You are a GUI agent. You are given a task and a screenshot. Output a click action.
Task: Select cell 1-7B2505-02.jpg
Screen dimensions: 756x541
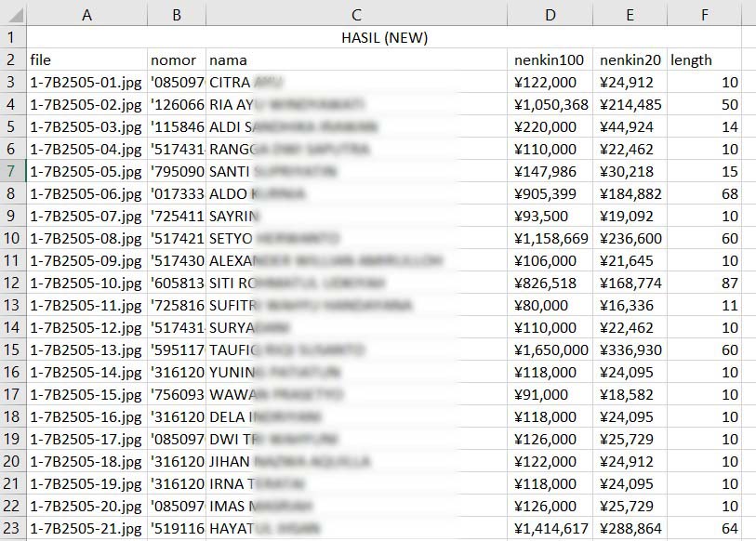point(86,104)
